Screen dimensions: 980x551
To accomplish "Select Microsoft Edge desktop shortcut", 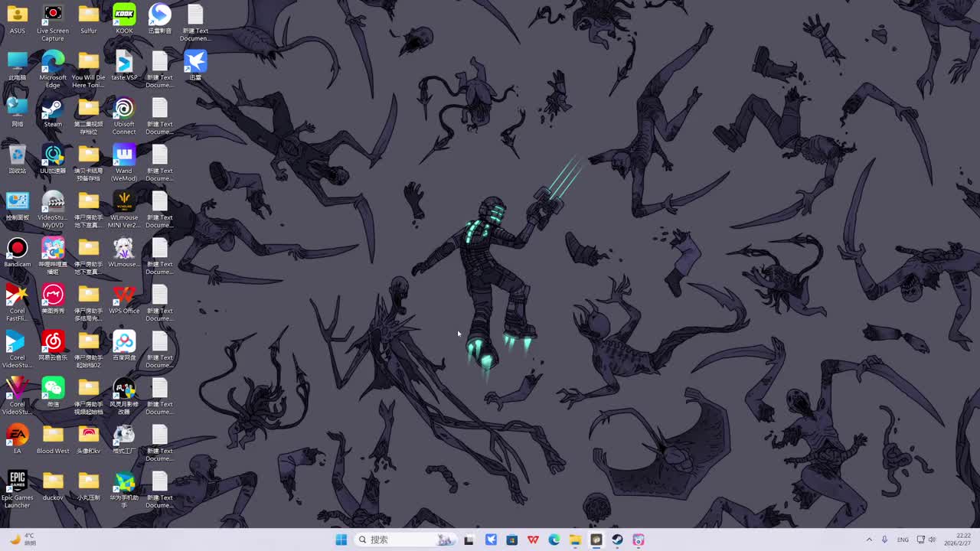I will (x=53, y=70).
